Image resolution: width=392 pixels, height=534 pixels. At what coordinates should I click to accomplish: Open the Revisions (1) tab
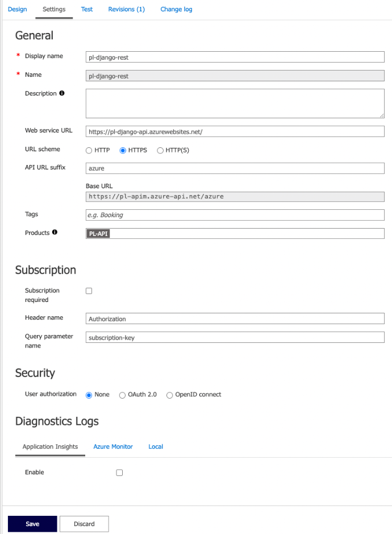coord(126,9)
